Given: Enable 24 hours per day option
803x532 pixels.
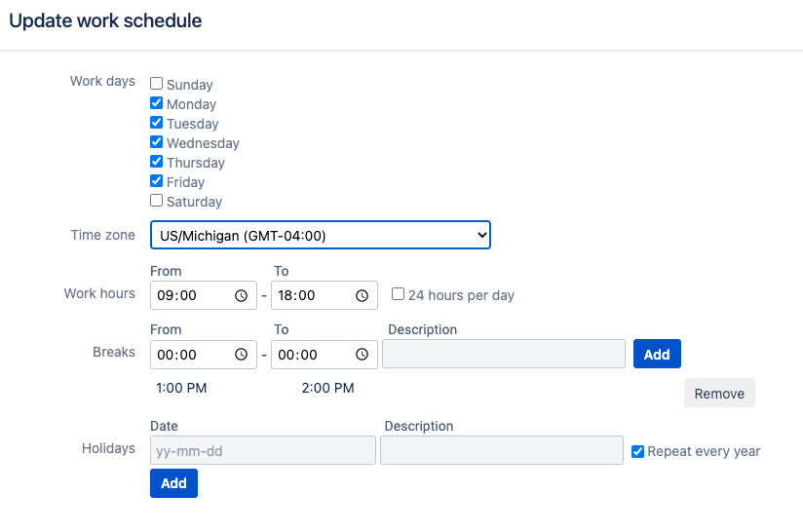Looking at the screenshot, I should pos(398,294).
